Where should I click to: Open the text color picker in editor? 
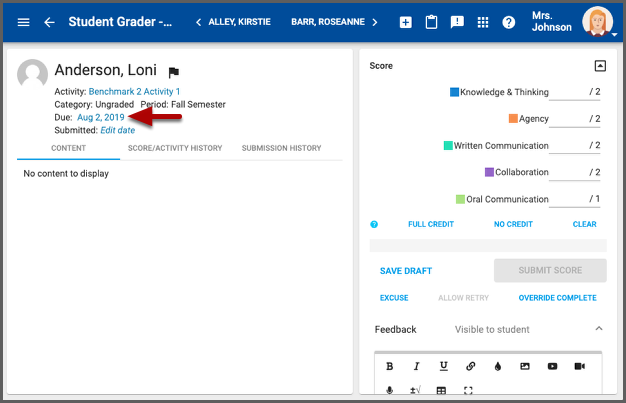(497, 366)
